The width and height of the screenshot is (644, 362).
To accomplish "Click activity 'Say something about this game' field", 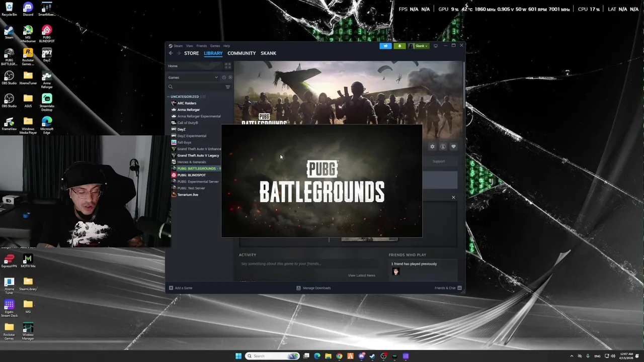I will pos(310,263).
